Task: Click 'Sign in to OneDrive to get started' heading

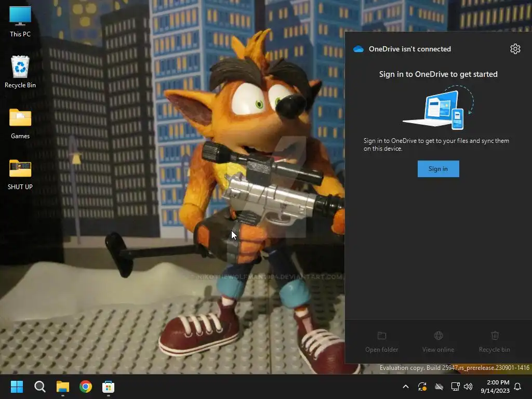Action: click(438, 74)
